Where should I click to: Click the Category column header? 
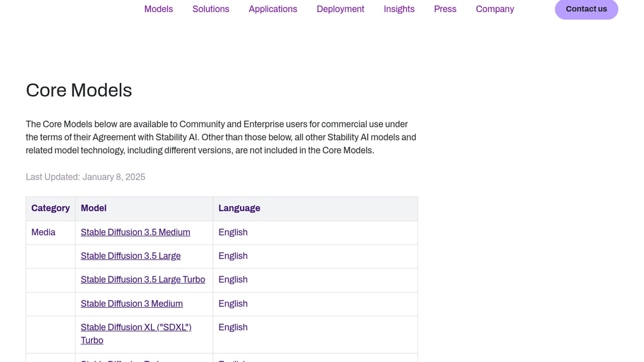tap(50, 208)
